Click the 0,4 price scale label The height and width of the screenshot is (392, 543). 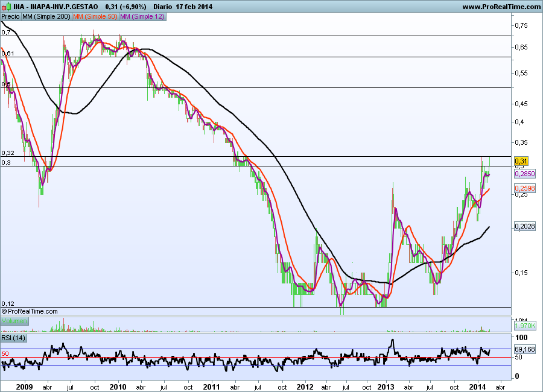[x=519, y=122]
